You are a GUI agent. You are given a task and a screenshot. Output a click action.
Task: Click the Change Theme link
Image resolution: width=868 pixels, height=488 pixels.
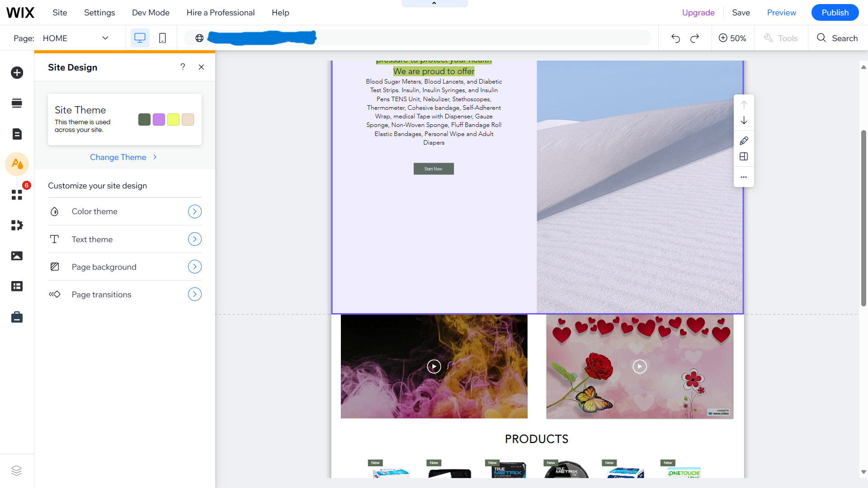coord(118,157)
